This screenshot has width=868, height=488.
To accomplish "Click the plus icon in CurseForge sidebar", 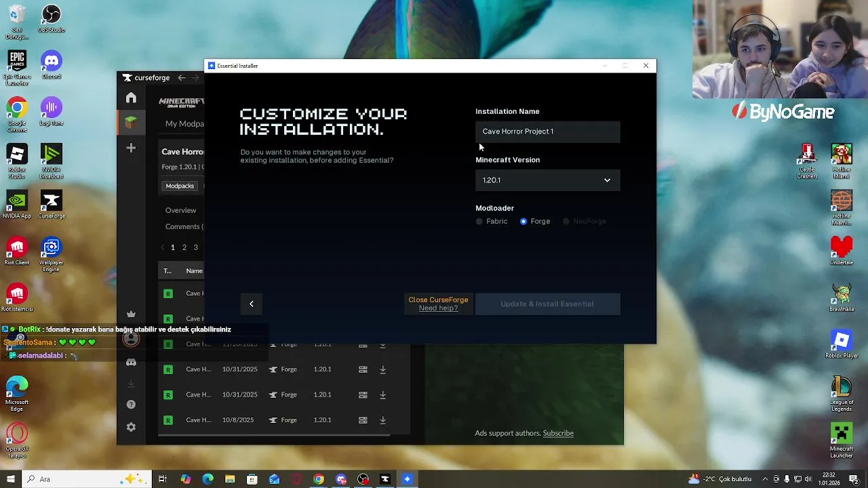I will tap(131, 148).
